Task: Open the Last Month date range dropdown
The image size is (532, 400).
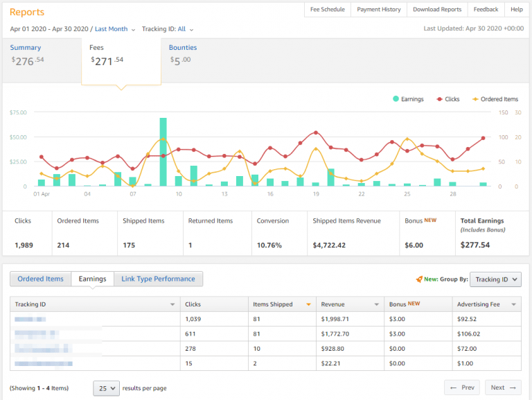Action: pos(115,29)
